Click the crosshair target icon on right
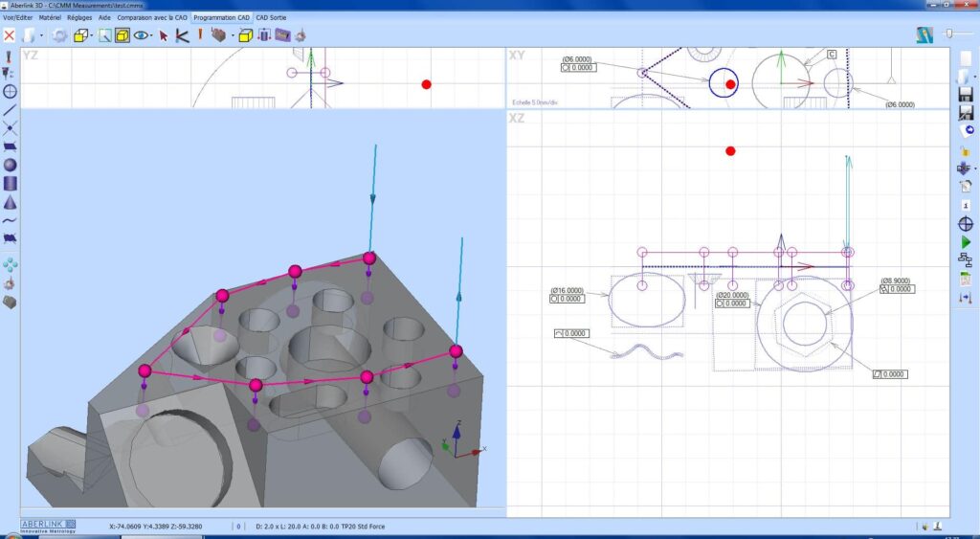 click(966, 224)
